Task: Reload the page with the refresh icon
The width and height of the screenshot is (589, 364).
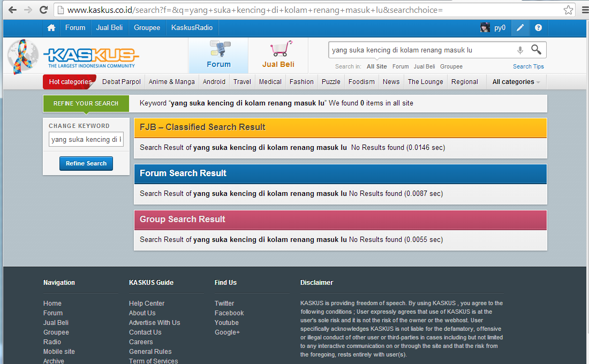Action: pos(43,10)
